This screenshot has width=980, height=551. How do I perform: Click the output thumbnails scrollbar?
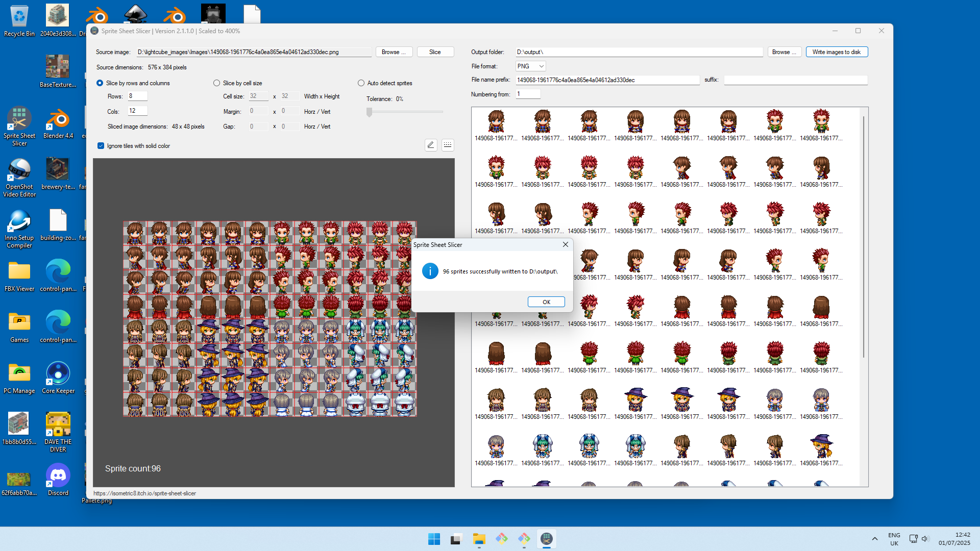tap(864, 237)
